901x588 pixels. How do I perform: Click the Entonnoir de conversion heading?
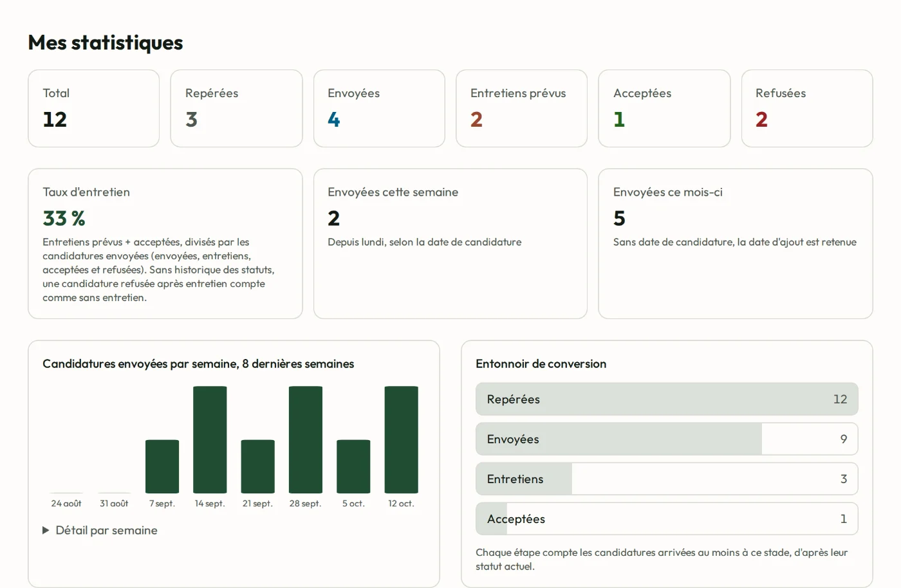point(541,363)
